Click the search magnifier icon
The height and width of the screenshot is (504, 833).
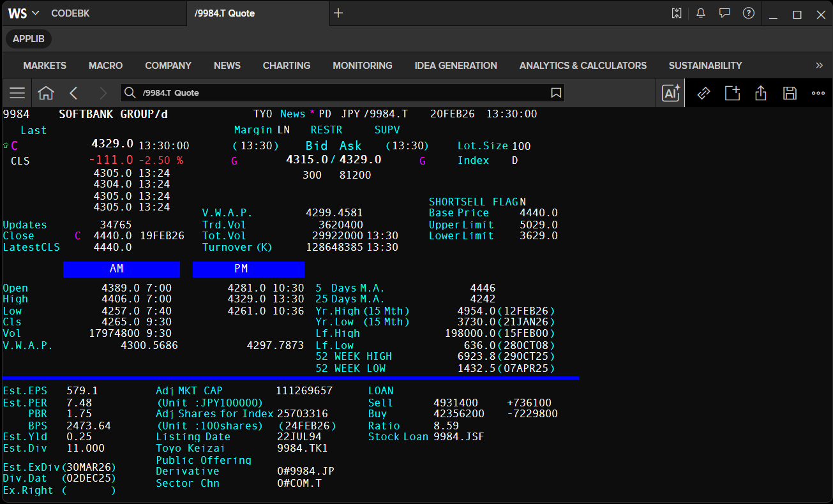[130, 93]
